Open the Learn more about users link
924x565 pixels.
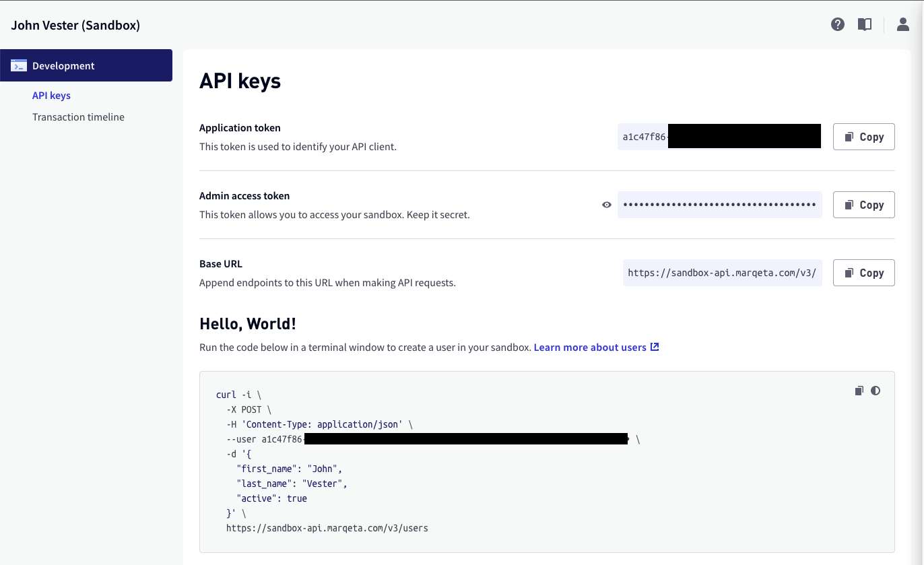pyautogui.click(x=590, y=347)
